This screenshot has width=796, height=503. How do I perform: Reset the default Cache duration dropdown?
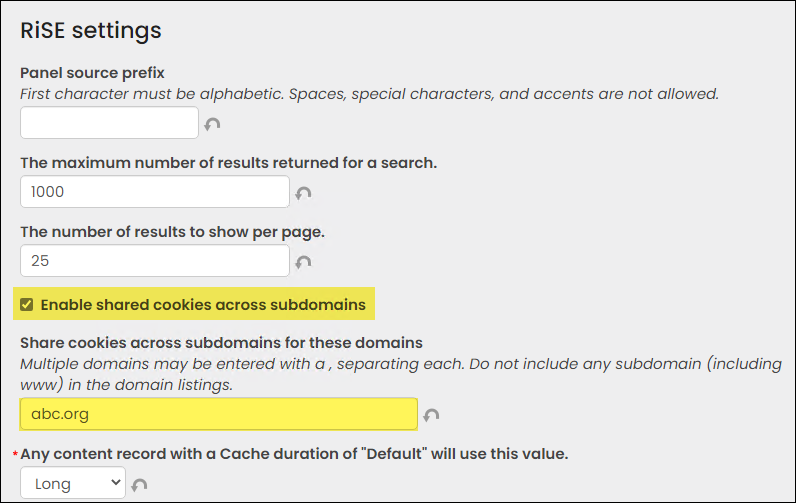click(139, 485)
